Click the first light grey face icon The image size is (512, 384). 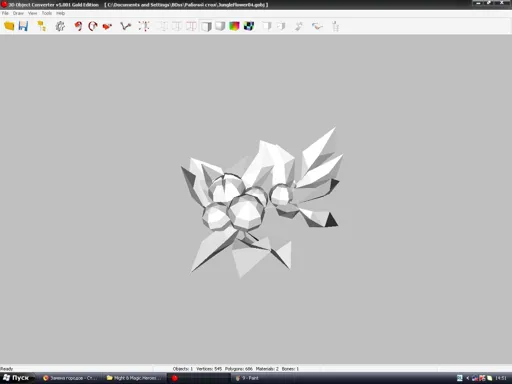point(267,26)
